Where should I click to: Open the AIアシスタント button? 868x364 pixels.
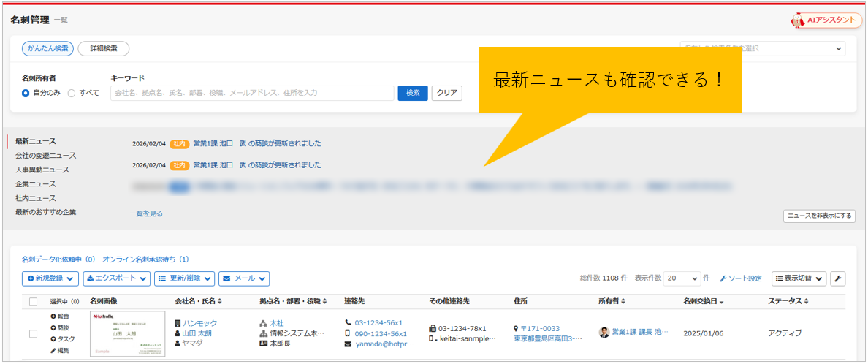click(x=826, y=20)
